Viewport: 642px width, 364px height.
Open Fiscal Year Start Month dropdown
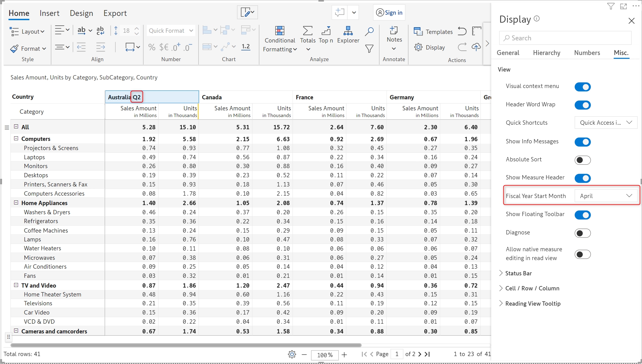coord(606,196)
